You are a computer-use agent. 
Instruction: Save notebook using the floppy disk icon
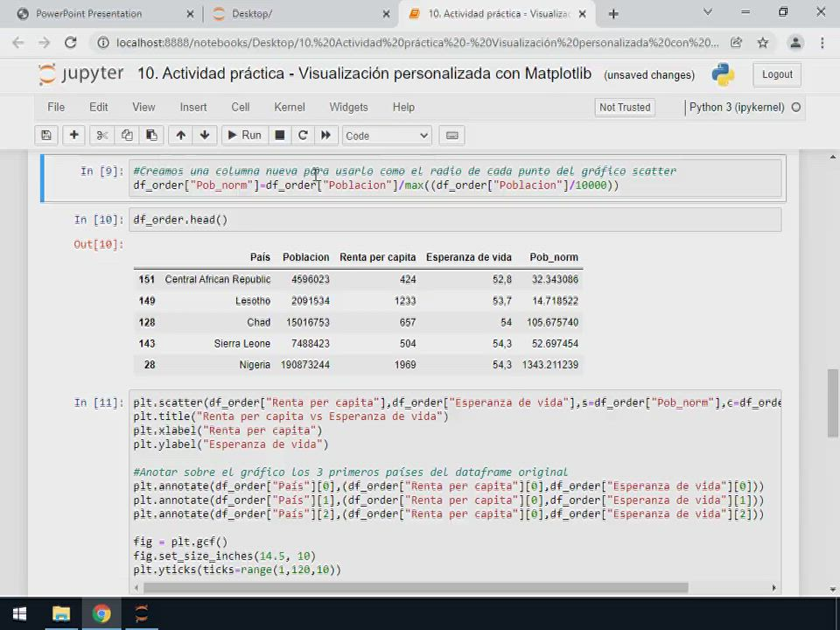point(46,136)
